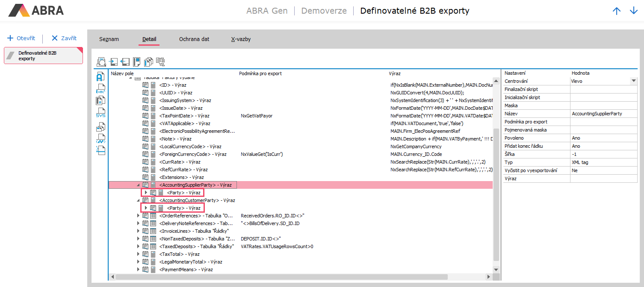644x287 pixels.
Task: Click the search/preview magnifier toolbar icon
Action: 102,62
